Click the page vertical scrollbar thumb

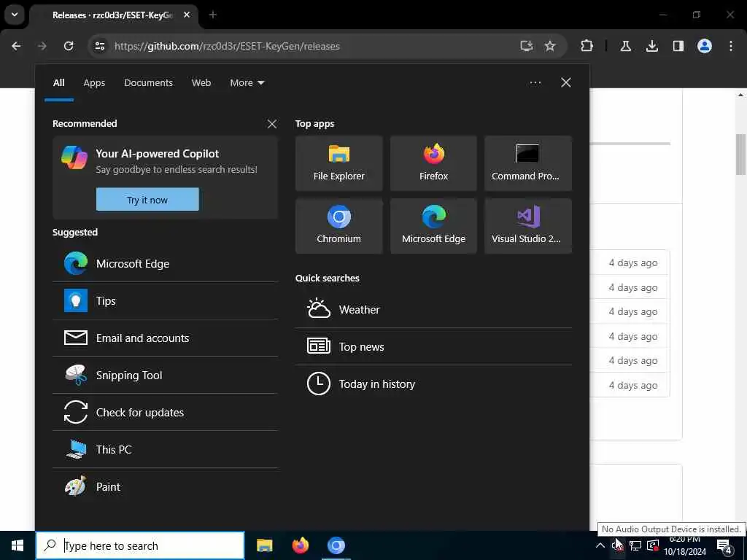coord(740,155)
